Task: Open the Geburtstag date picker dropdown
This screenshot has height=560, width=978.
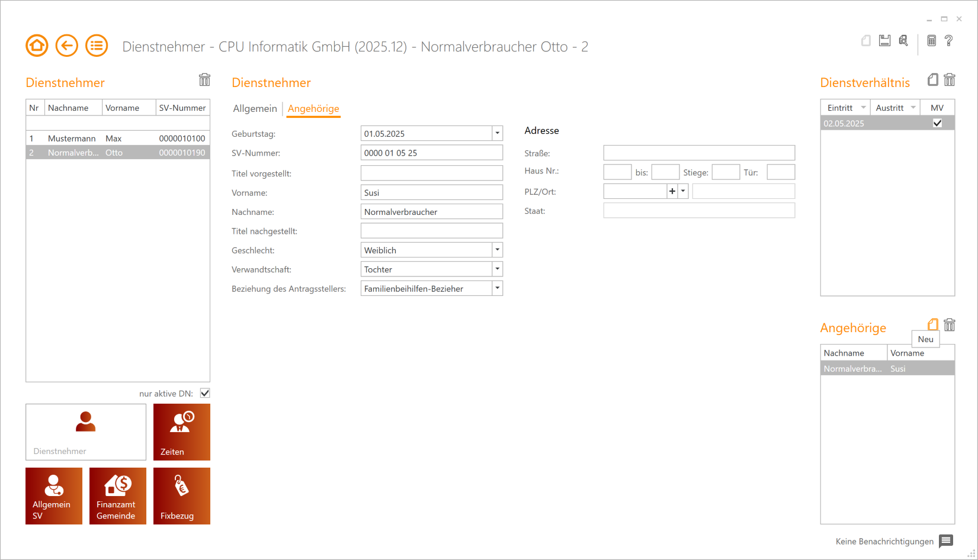Action: (498, 133)
